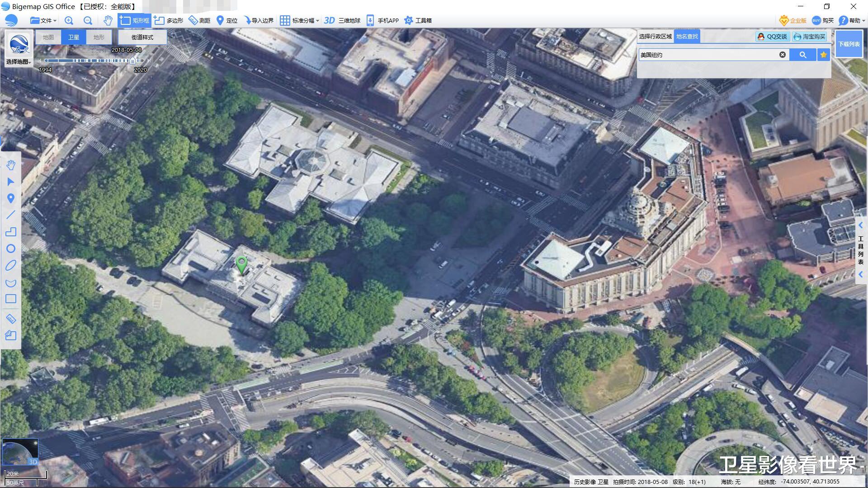Click the zoom in magnifier icon
868x488 pixels.
(69, 20)
